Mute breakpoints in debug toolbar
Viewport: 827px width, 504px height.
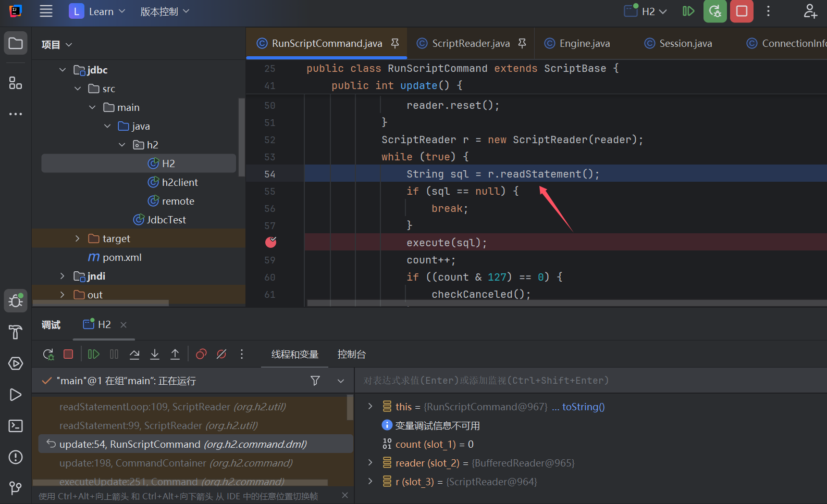221,354
